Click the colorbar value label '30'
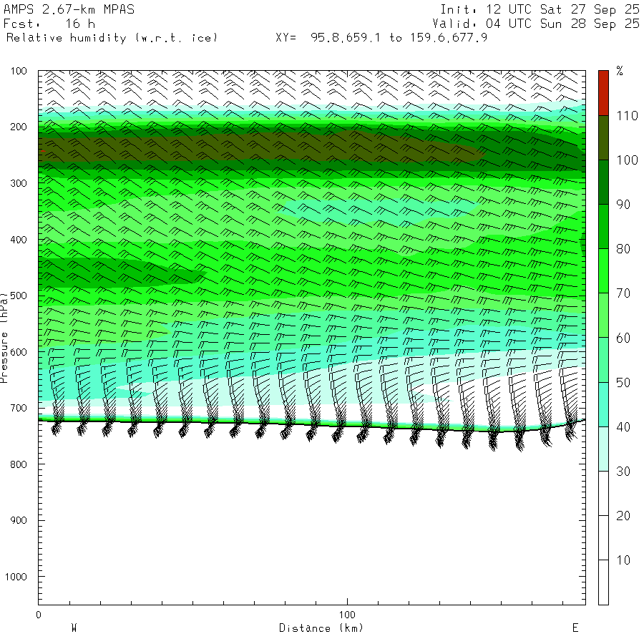The height and width of the screenshot is (644, 644). (x=623, y=471)
